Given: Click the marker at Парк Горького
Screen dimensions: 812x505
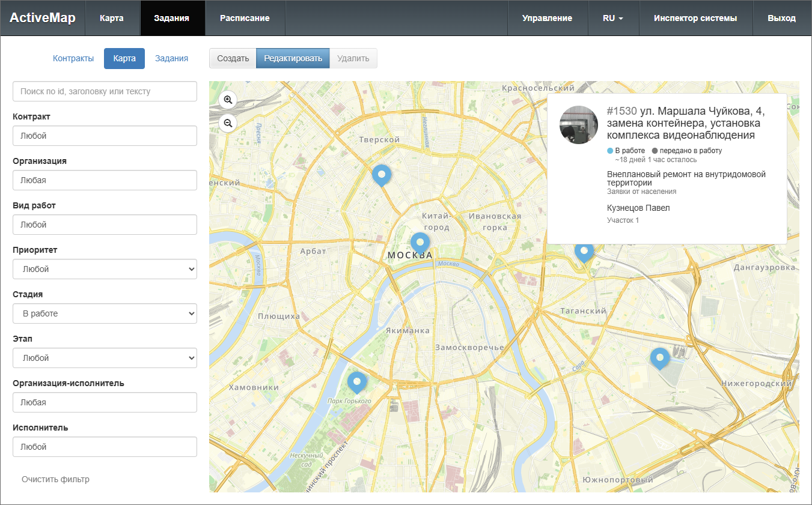Looking at the screenshot, I should click(x=357, y=381).
